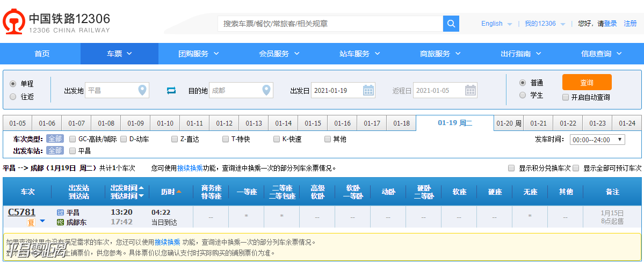Check the K-快速 train type filter
The height and width of the screenshot is (263, 644).
pos(277,139)
